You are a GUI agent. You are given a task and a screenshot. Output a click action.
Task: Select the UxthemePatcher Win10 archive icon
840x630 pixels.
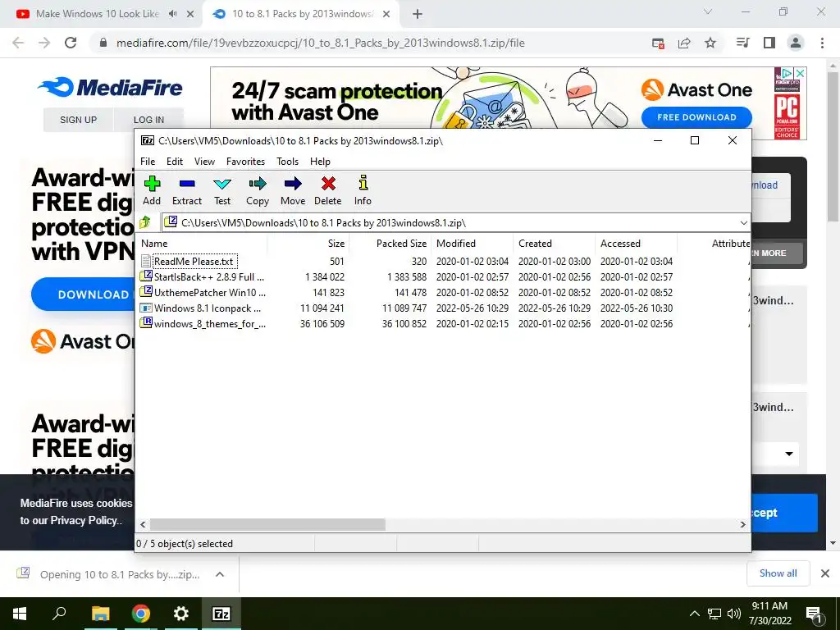146,292
